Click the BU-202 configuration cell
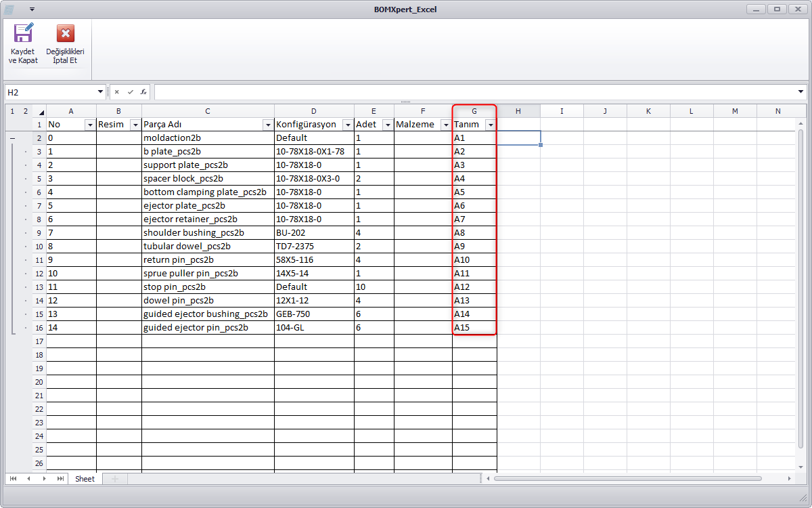 pyautogui.click(x=315, y=233)
